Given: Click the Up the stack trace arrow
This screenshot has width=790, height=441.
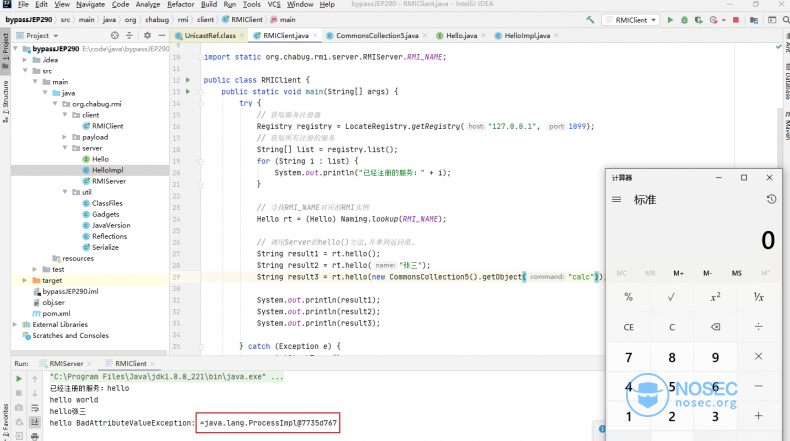Looking at the screenshot, I should 35,379.
